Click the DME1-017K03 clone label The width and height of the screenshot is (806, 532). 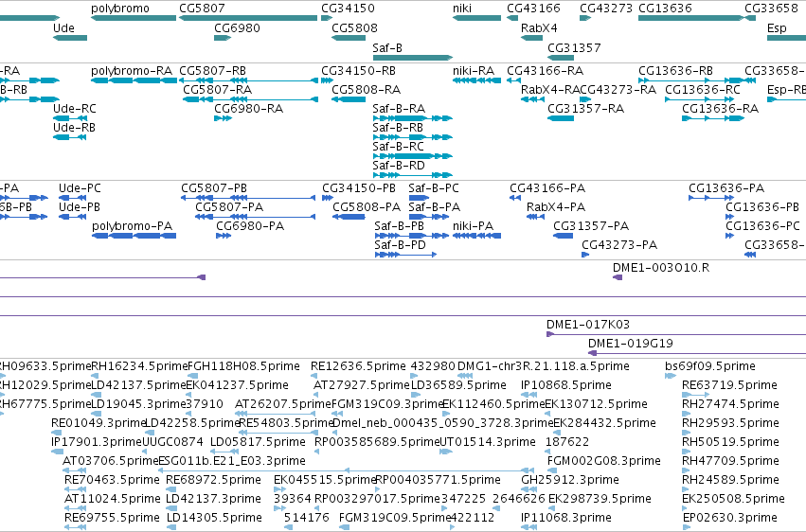click(588, 324)
